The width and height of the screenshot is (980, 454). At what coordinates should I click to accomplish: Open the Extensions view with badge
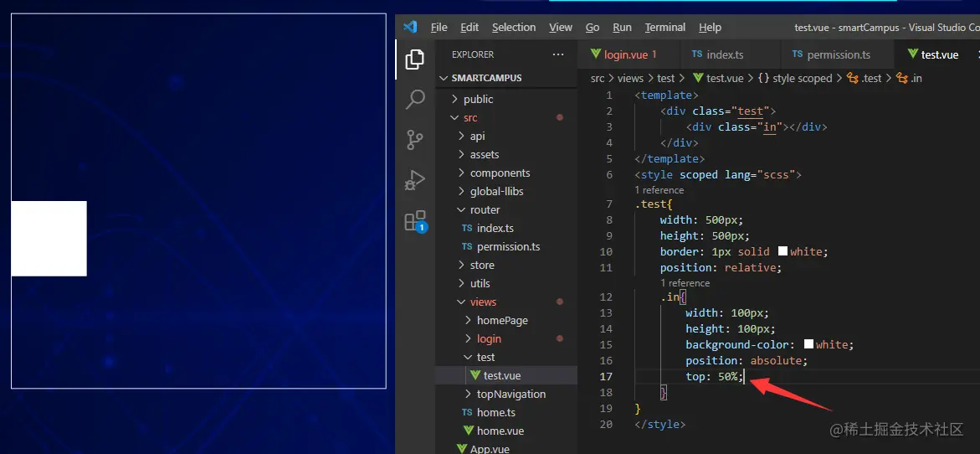pos(415,221)
